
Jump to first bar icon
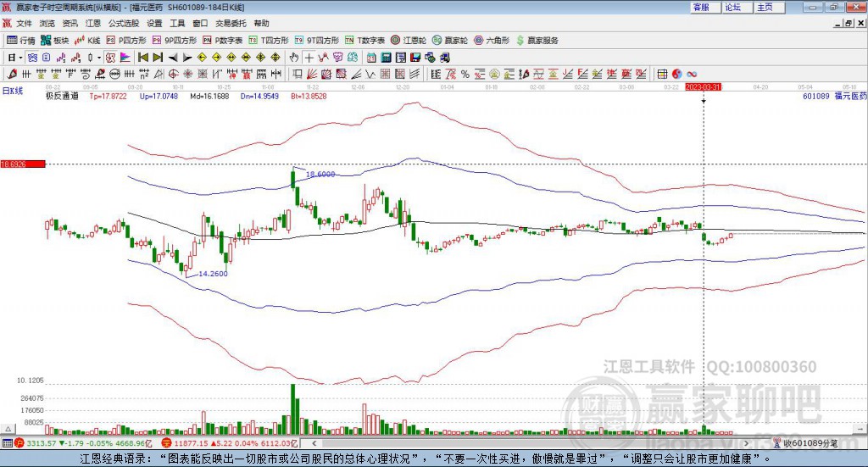tap(142, 58)
